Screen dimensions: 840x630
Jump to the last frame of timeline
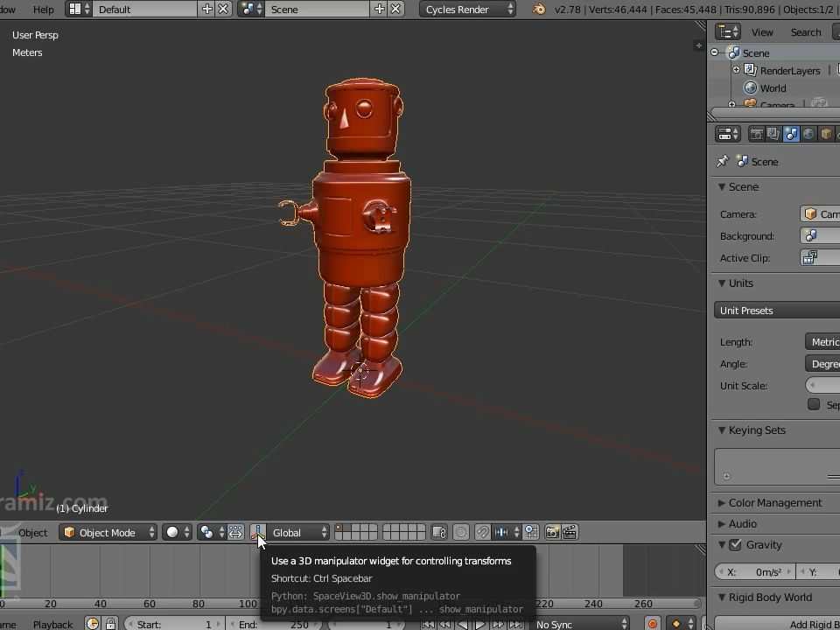pos(515,625)
